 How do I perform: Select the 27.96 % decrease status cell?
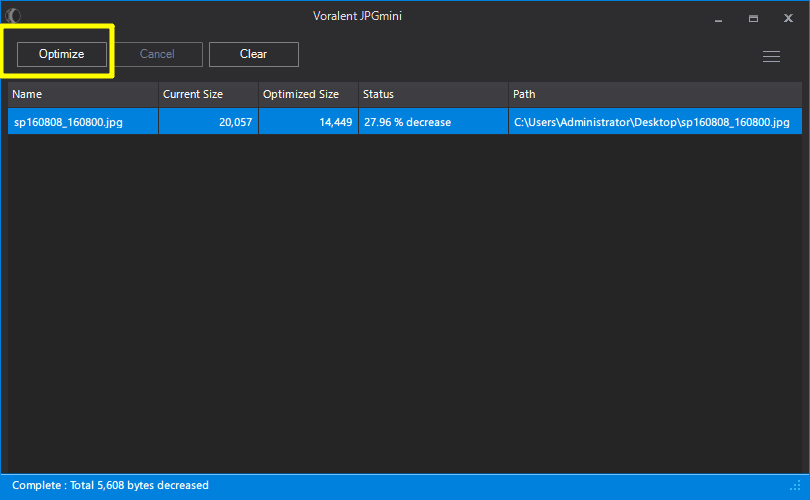tap(407, 122)
